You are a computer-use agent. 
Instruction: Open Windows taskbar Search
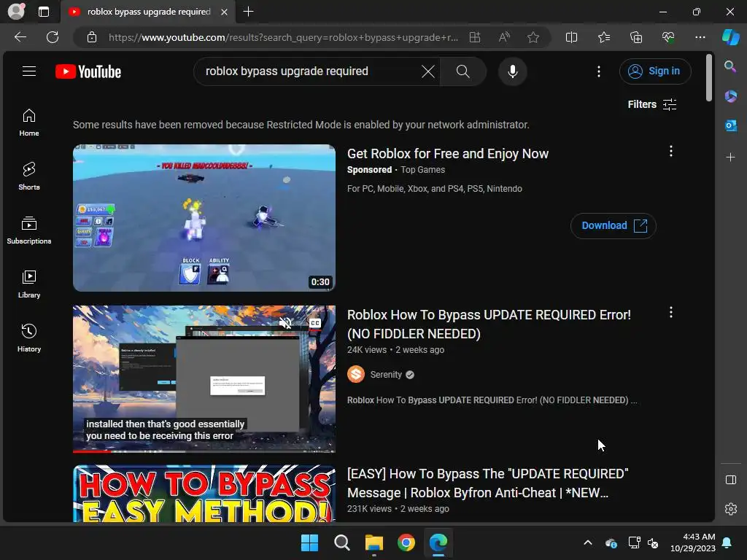coord(341,542)
